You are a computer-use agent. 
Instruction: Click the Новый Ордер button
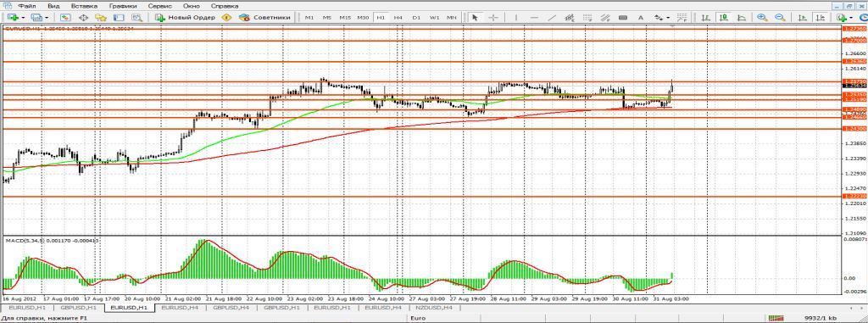tap(185, 18)
